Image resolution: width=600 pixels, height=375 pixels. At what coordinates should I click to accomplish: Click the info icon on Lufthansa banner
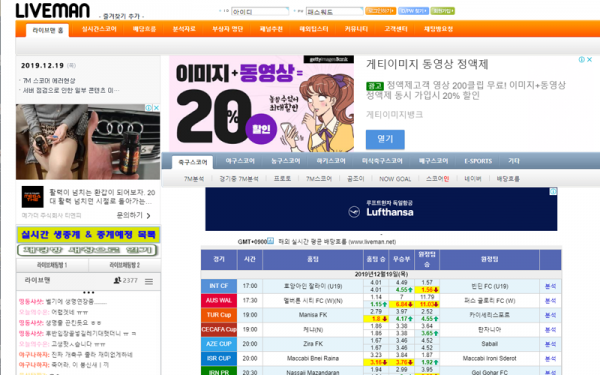(553, 191)
